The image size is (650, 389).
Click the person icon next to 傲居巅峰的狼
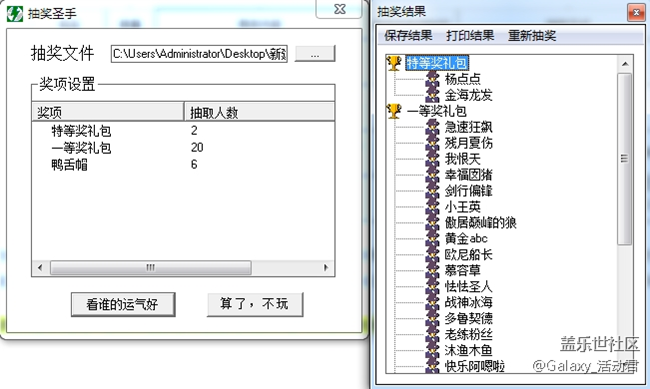433,223
